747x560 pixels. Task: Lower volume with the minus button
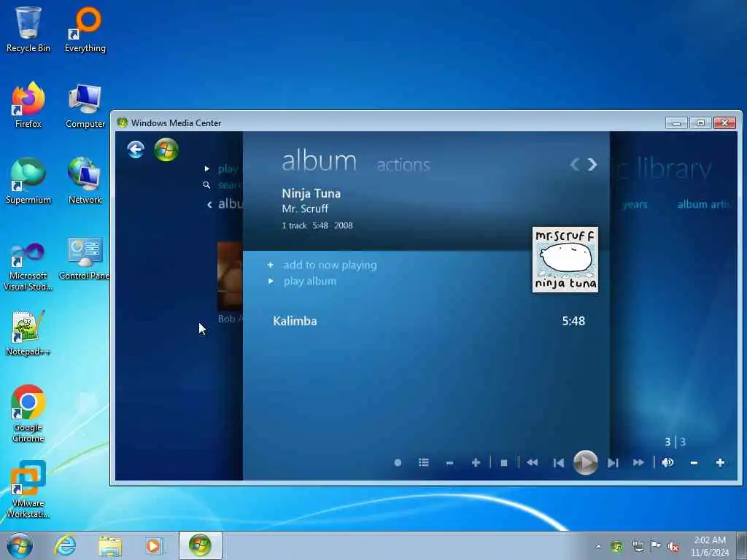click(694, 463)
